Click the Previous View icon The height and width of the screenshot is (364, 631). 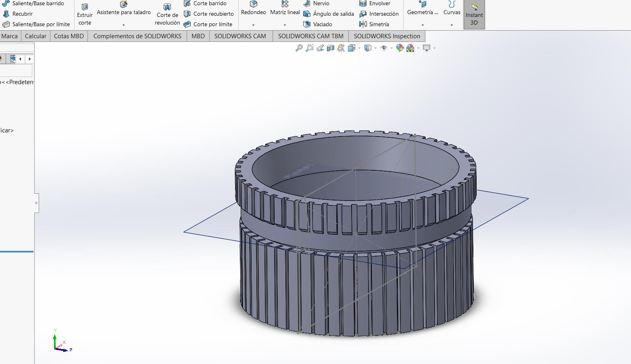coord(320,48)
